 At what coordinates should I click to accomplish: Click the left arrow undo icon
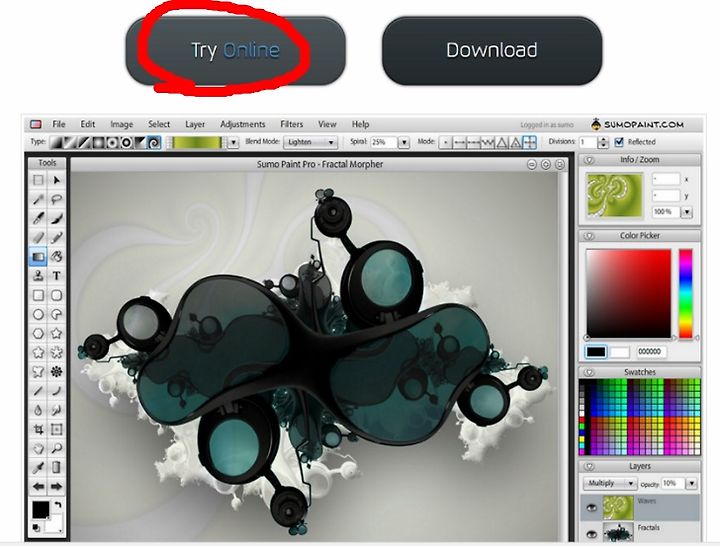[39, 487]
